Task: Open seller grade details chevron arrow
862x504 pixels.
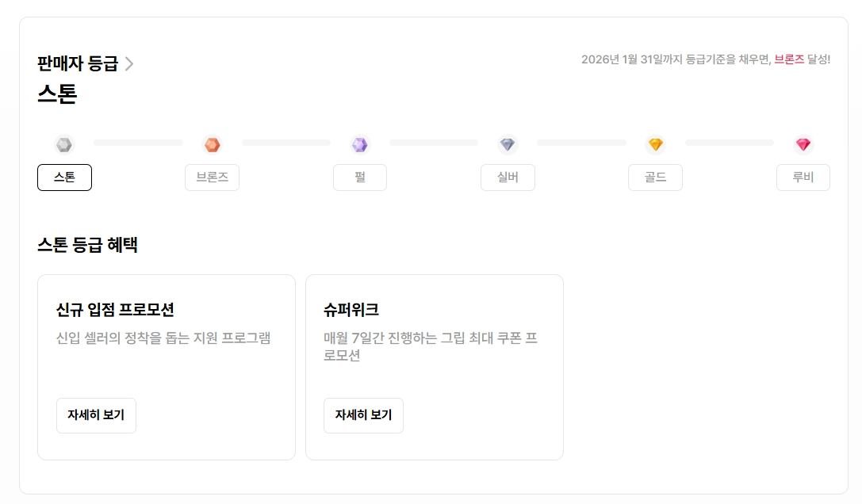Action: point(129,64)
